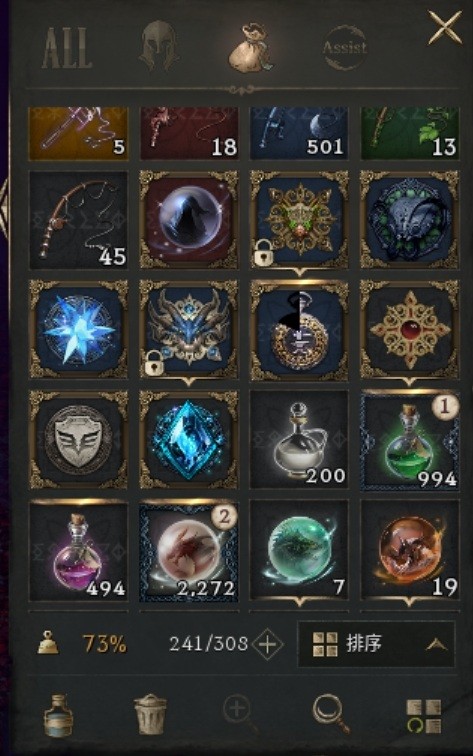Open the magnifying glass search icon

pos(331,714)
